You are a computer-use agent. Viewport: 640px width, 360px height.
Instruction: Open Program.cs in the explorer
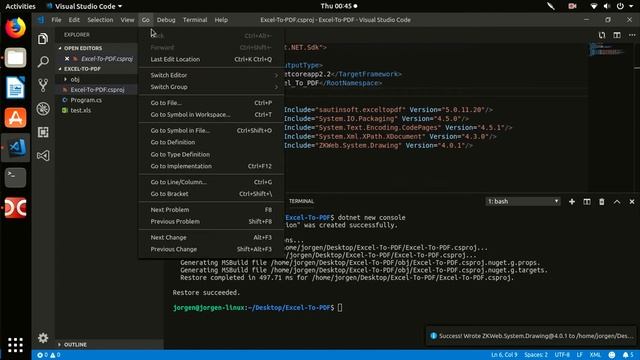point(86,100)
